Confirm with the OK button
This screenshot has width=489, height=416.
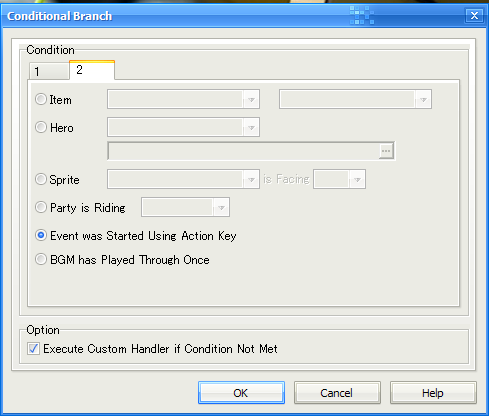click(x=241, y=393)
